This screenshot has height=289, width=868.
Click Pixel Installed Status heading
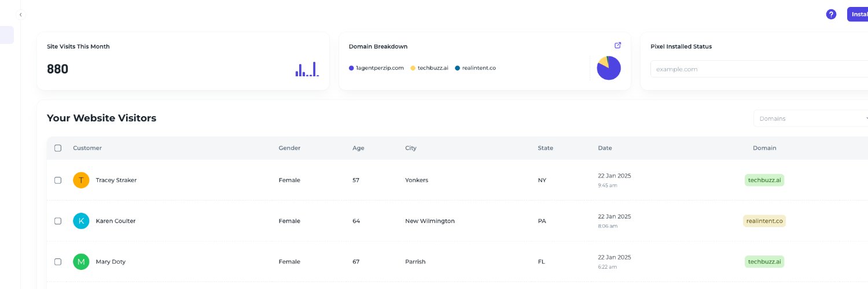[x=681, y=46]
